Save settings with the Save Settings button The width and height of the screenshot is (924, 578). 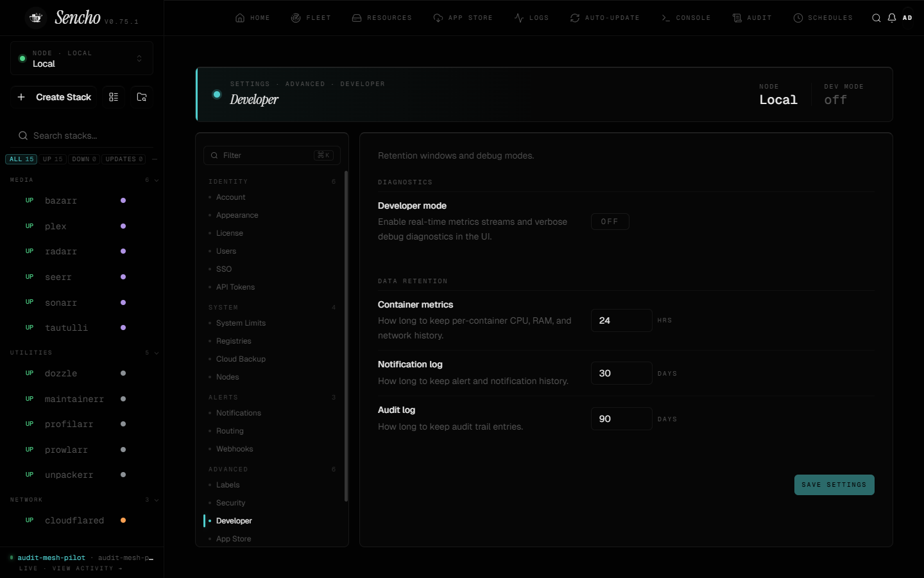834,485
